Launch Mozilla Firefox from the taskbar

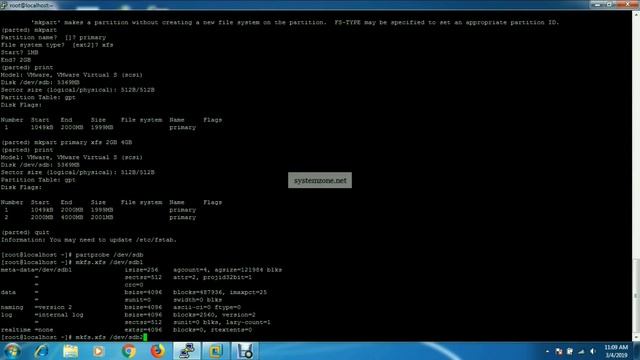[x=158, y=351]
